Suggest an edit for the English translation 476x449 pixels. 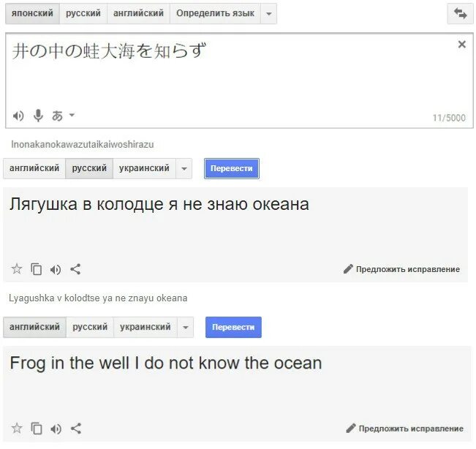tap(404, 429)
